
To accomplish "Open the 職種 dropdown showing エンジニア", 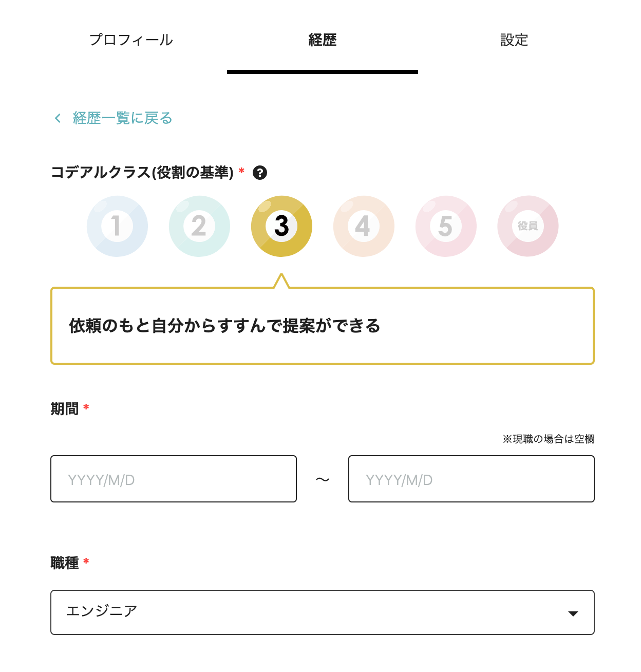I will (x=322, y=612).
